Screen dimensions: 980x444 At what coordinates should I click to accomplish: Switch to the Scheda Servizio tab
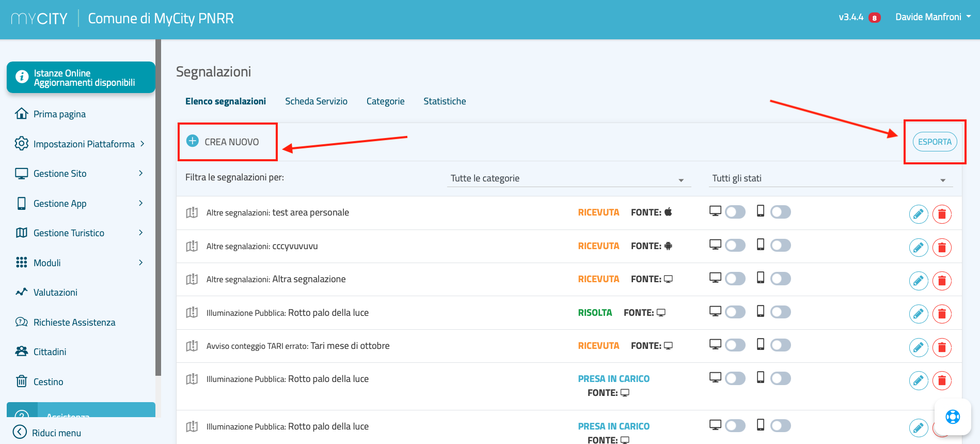point(316,101)
